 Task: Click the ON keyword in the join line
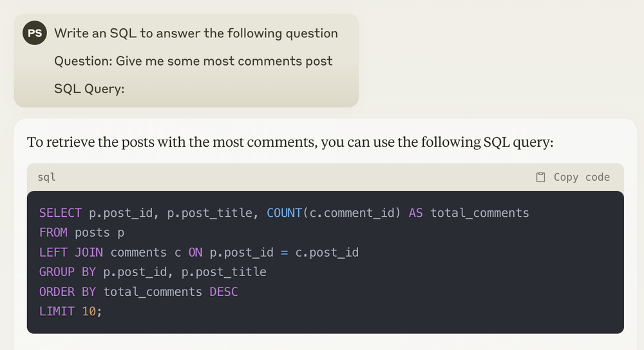point(196,252)
